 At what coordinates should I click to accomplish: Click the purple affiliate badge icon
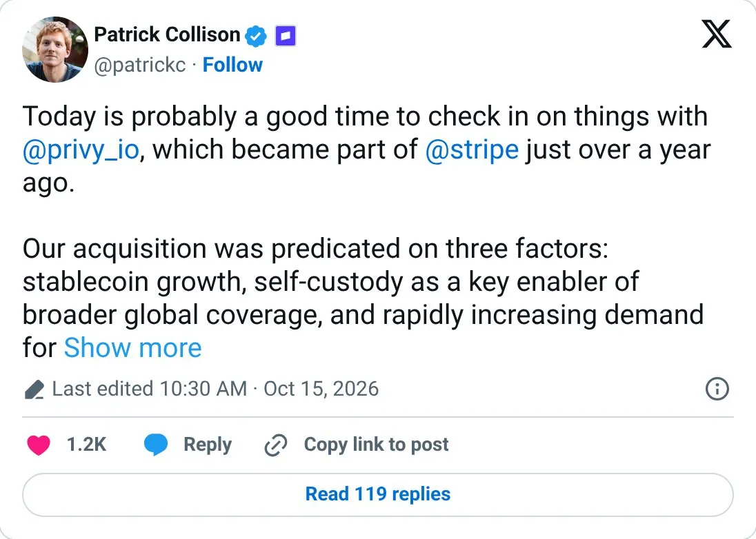click(286, 36)
